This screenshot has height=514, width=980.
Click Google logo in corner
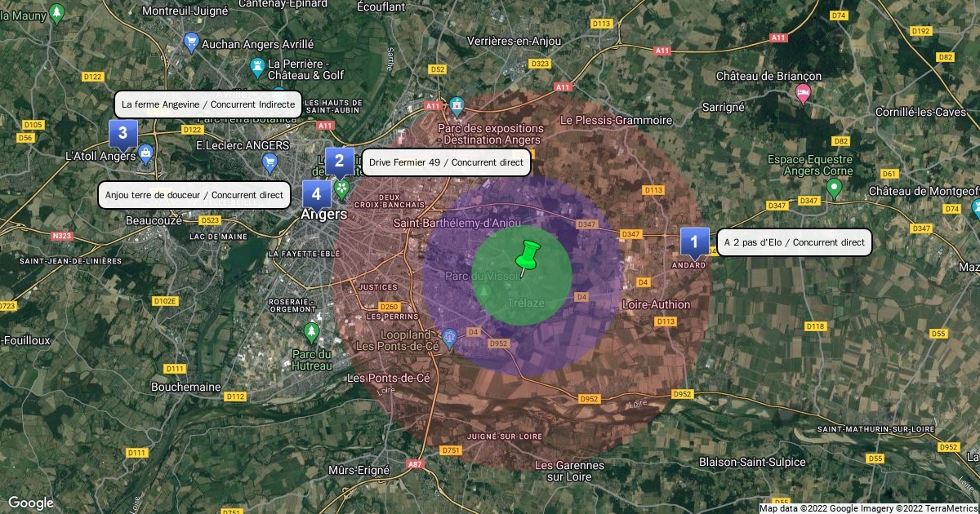[30, 503]
